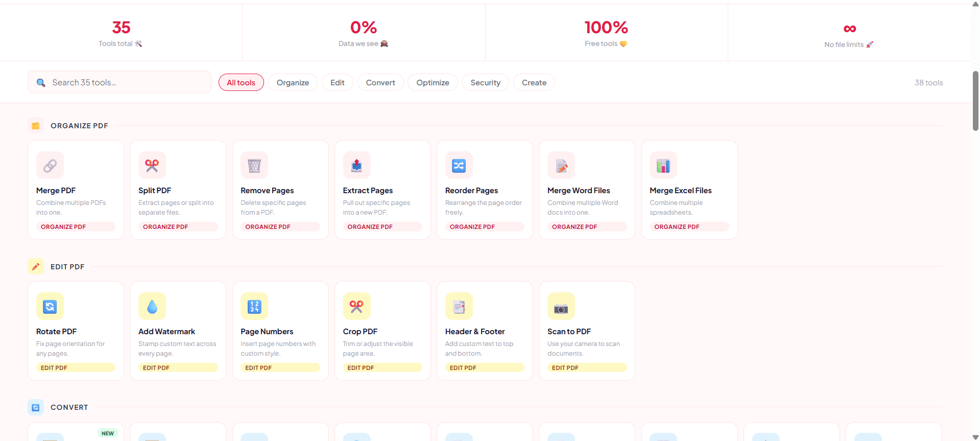Click 'Combine multiple PDFs into one.' description
The height and width of the screenshot is (441, 980).
71,207
